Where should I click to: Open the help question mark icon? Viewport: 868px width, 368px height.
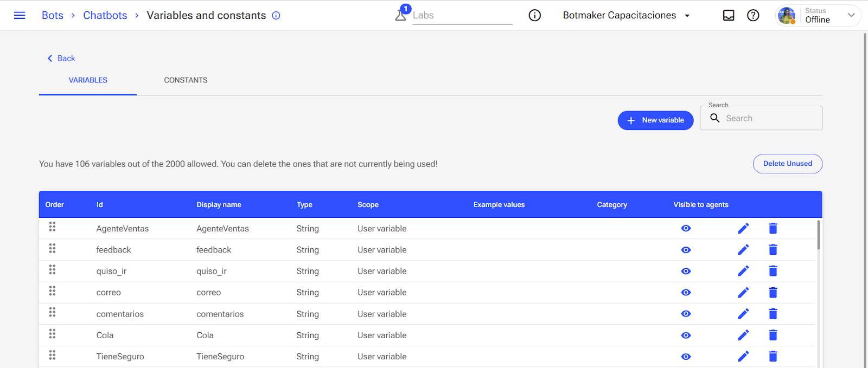(x=753, y=15)
